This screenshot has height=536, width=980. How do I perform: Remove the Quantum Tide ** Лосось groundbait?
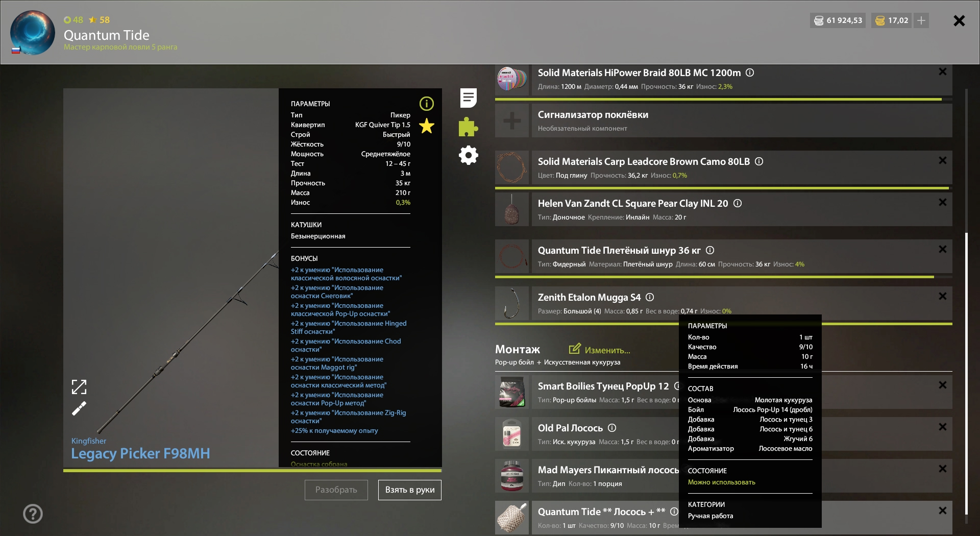(943, 510)
